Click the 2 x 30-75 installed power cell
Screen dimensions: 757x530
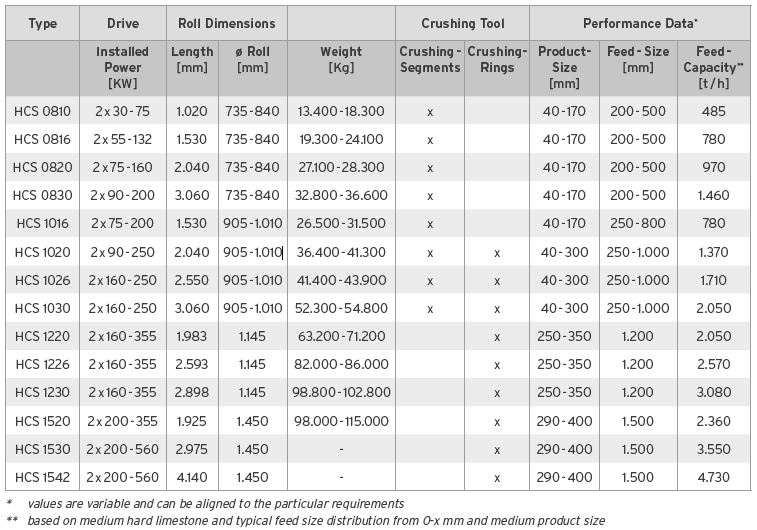click(123, 111)
